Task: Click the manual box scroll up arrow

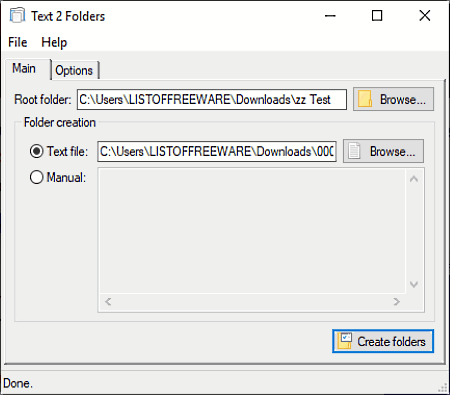Action: [x=414, y=179]
